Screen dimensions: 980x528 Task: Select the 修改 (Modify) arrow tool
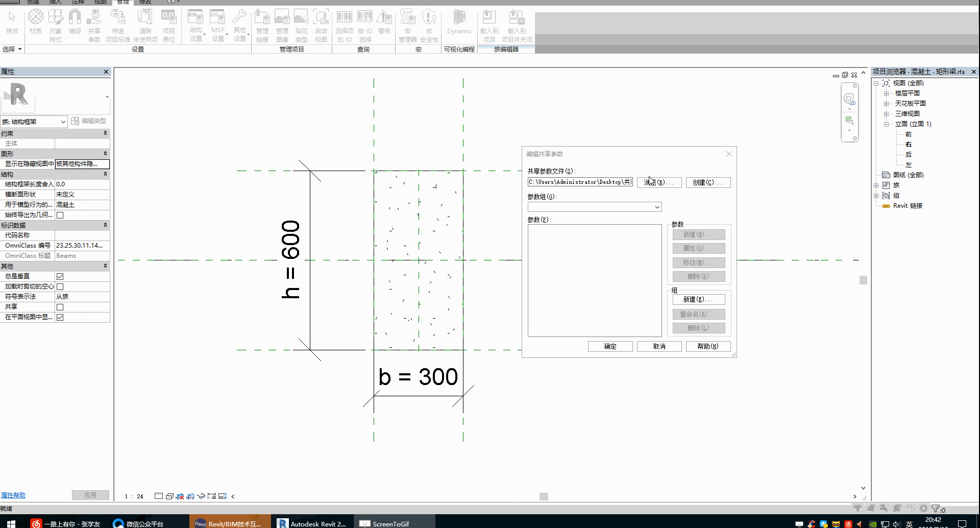[12, 22]
